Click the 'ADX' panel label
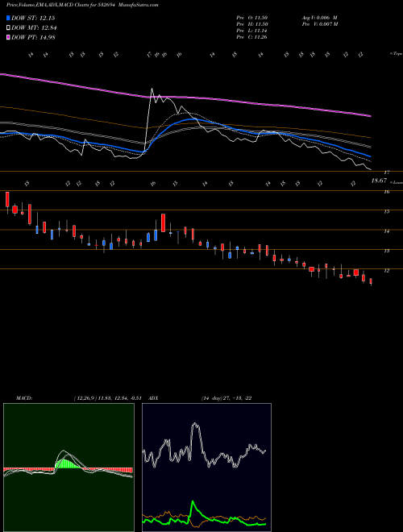This screenshot has width=403, height=532. tap(153, 398)
